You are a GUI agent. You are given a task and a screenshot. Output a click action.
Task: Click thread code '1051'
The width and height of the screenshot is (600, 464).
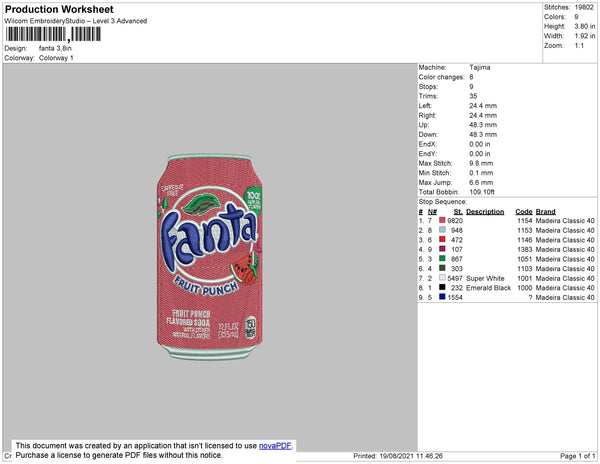click(525, 259)
